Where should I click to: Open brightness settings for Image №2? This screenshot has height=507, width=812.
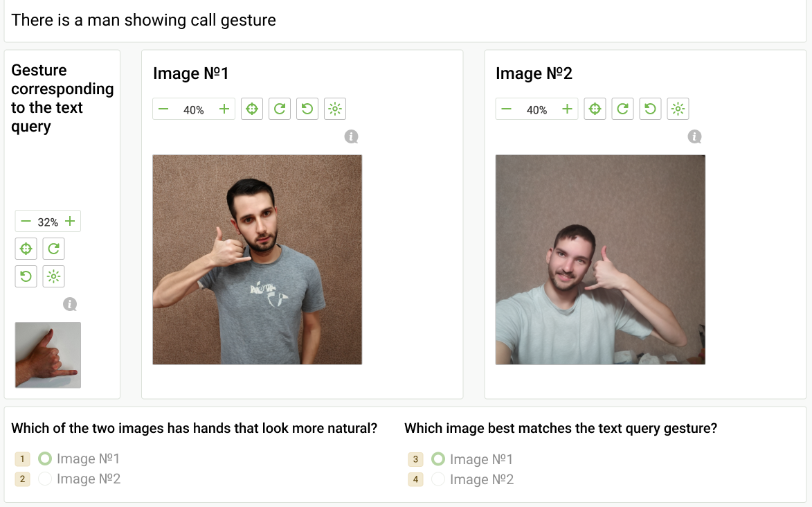coord(678,109)
